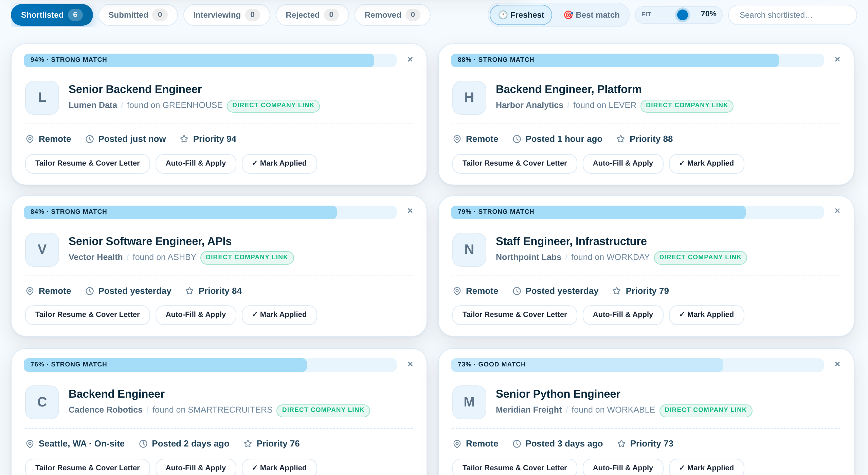Click the location pin next to Seattle, WA

point(30,444)
